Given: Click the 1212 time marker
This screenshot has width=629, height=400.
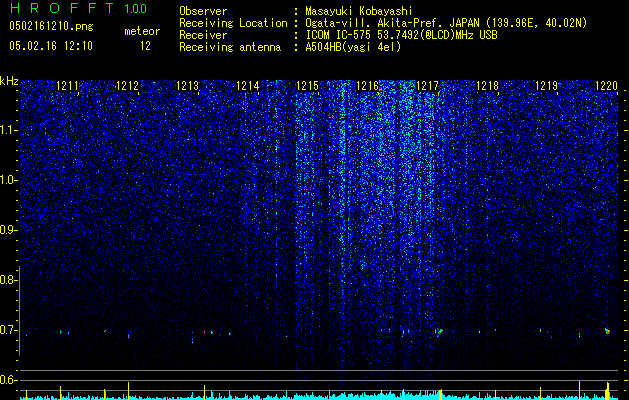Looking at the screenshot, I should pyautogui.click(x=127, y=86).
